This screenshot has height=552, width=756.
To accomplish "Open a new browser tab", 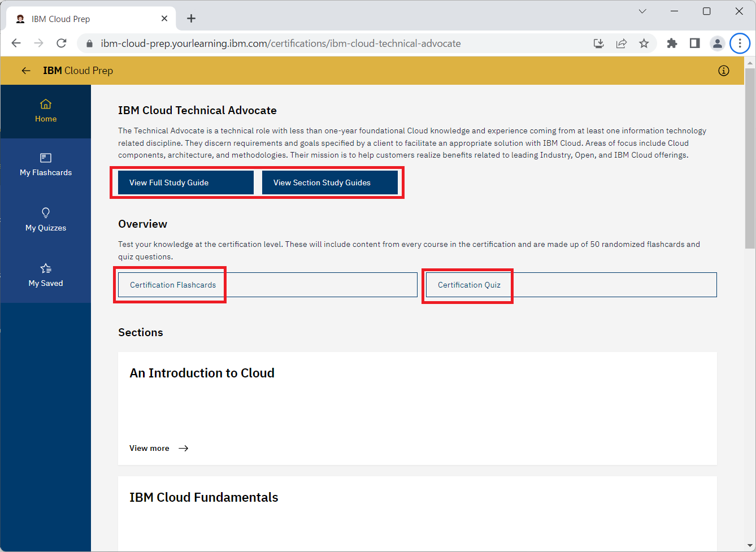I will pyautogui.click(x=191, y=18).
